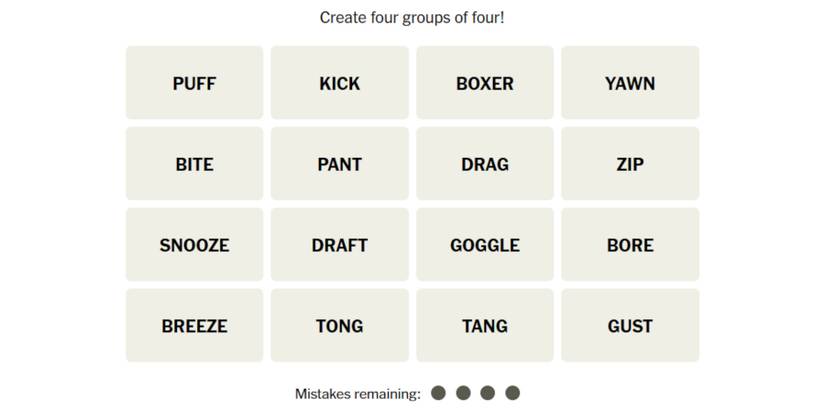
Task: Choose the GOGGLE tile
Action: 485,245
